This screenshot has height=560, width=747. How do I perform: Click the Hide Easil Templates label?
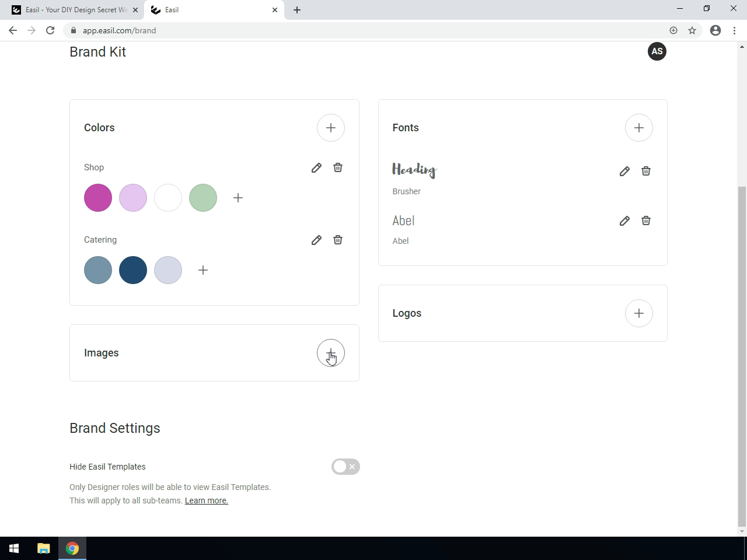click(107, 467)
